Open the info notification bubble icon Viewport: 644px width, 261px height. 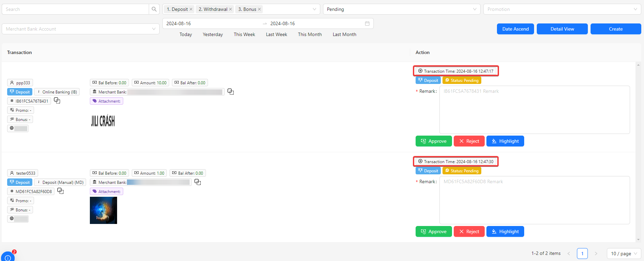tap(8, 257)
